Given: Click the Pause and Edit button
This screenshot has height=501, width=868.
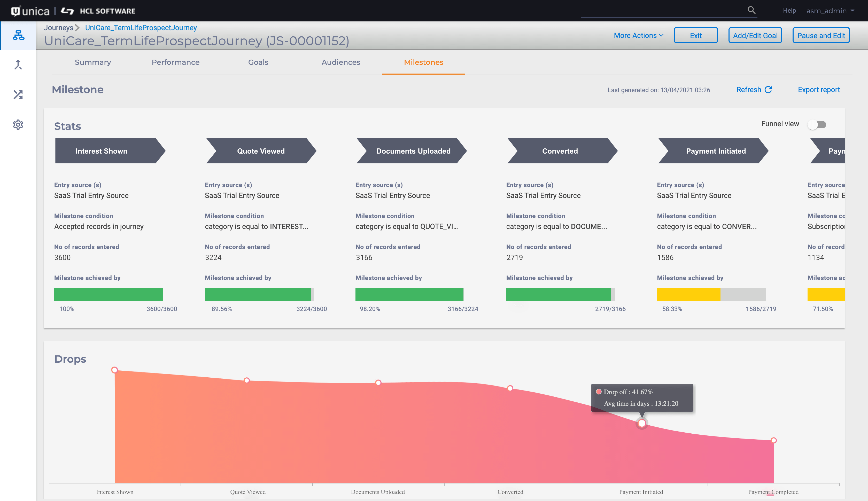Looking at the screenshot, I should coord(820,35).
